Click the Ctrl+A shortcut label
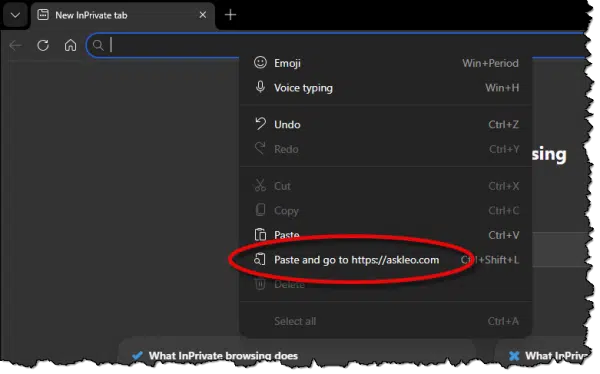The image size is (600, 374). pos(503,321)
